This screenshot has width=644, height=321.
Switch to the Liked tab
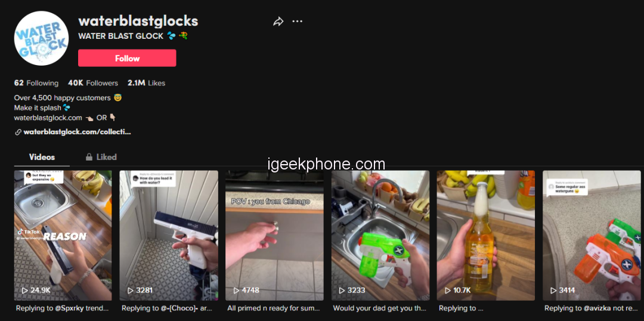101,157
